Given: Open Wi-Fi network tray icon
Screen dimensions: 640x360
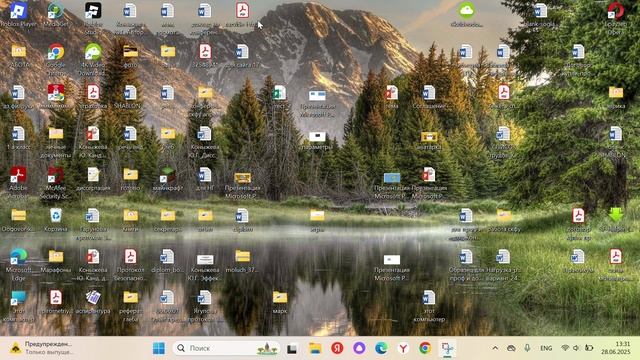Looking at the screenshot, I should coord(565,348).
